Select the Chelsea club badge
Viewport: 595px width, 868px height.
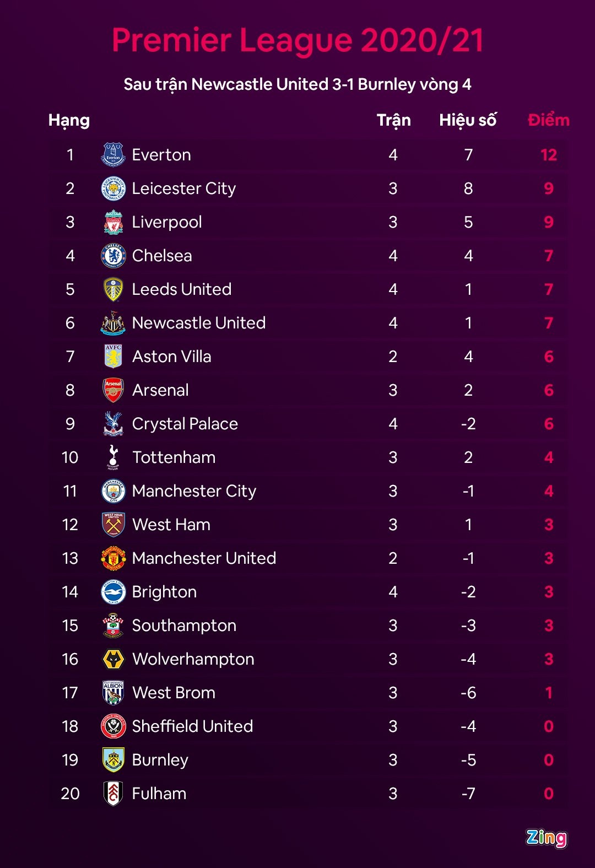tap(113, 256)
